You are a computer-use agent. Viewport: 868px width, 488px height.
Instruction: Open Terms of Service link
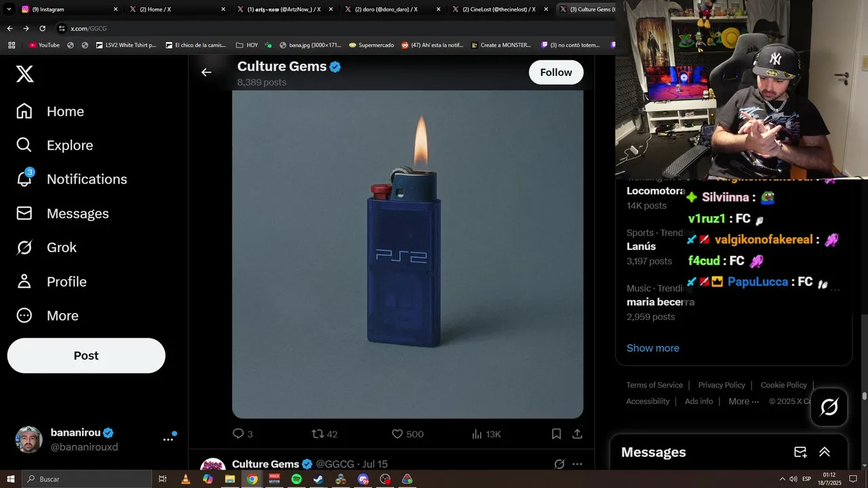(x=654, y=385)
